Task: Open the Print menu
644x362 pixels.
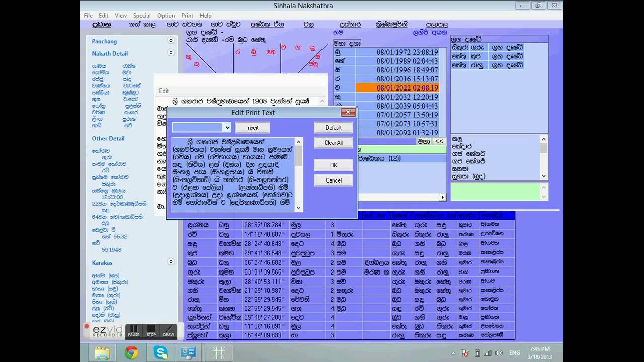Action: coord(187,16)
